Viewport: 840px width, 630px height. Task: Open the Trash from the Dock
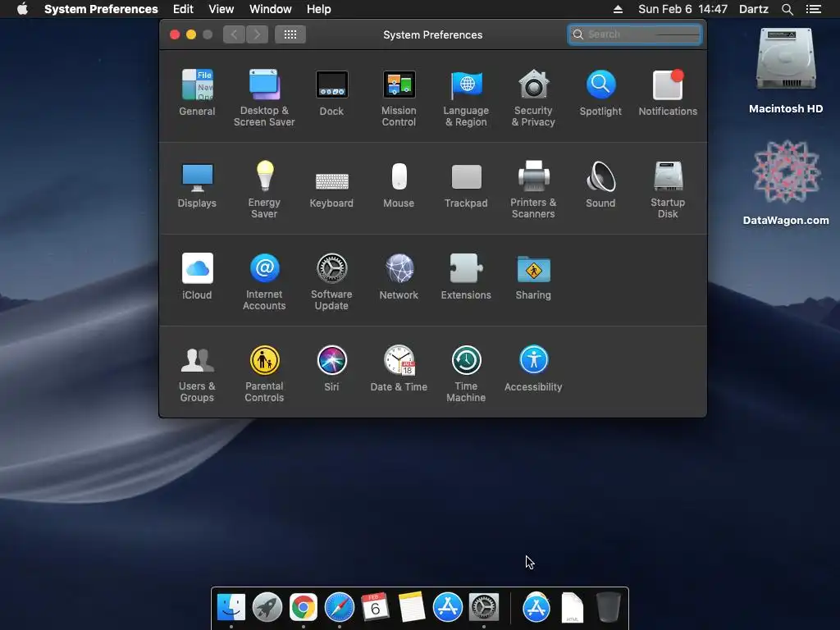tap(609, 607)
